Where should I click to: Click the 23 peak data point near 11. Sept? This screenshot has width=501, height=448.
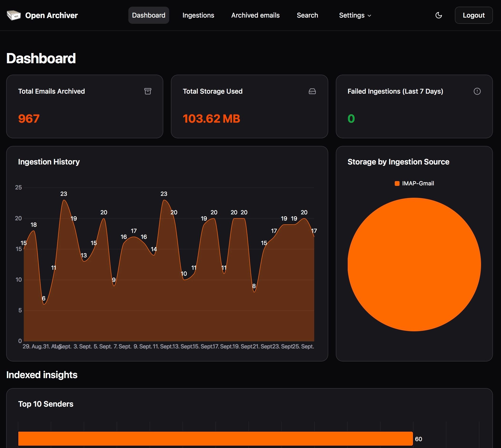pyautogui.click(x=164, y=200)
